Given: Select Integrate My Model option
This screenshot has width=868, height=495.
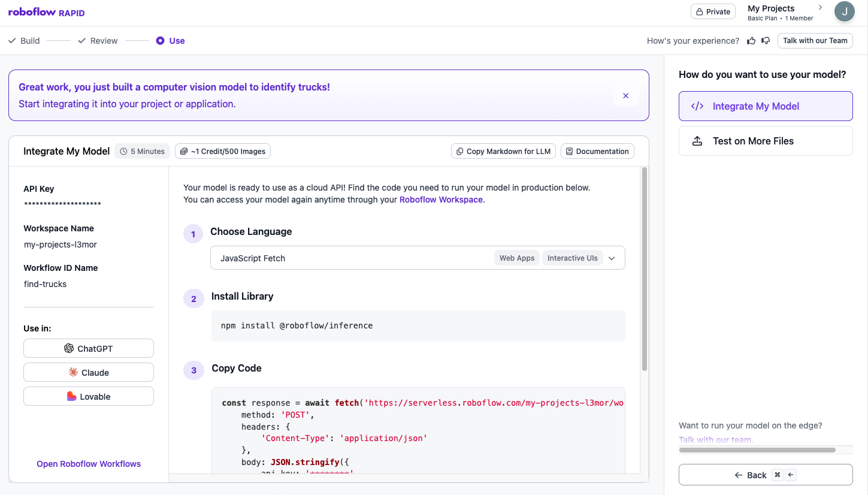Looking at the screenshot, I should (765, 106).
